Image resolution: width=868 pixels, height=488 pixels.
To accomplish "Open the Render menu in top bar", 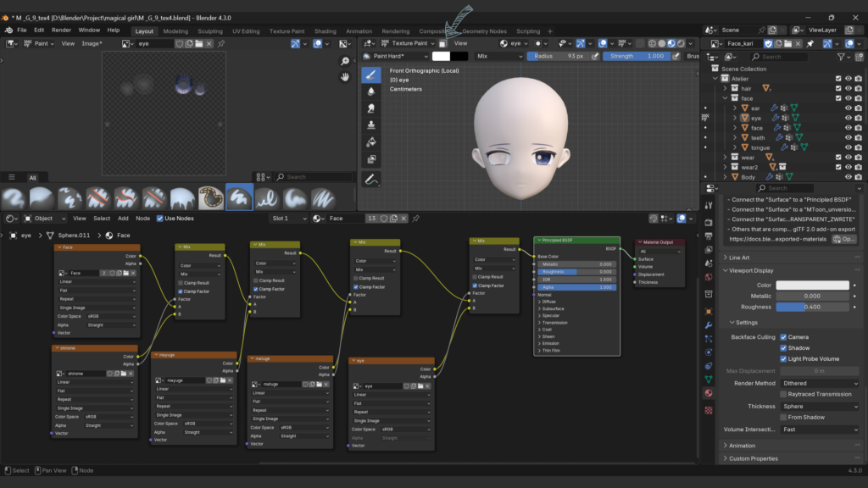I will point(61,30).
